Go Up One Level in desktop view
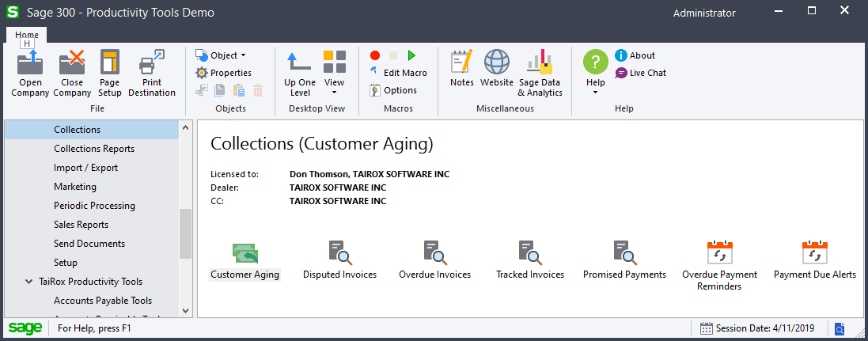This screenshot has width=868, height=341. tap(299, 73)
